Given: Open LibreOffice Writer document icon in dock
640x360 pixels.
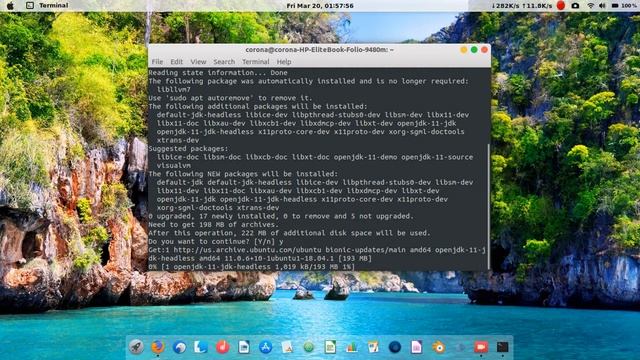Looking at the screenshot, I should (x=244, y=347).
